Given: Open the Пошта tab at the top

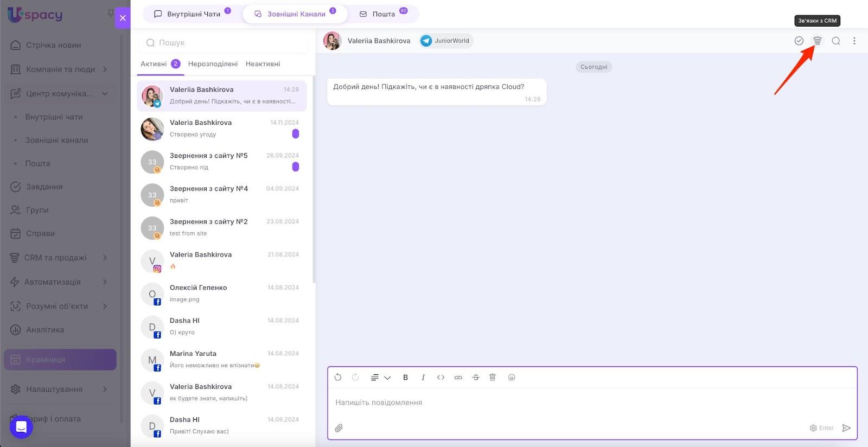Looking at the screenshot, I should tap(383, 14).
